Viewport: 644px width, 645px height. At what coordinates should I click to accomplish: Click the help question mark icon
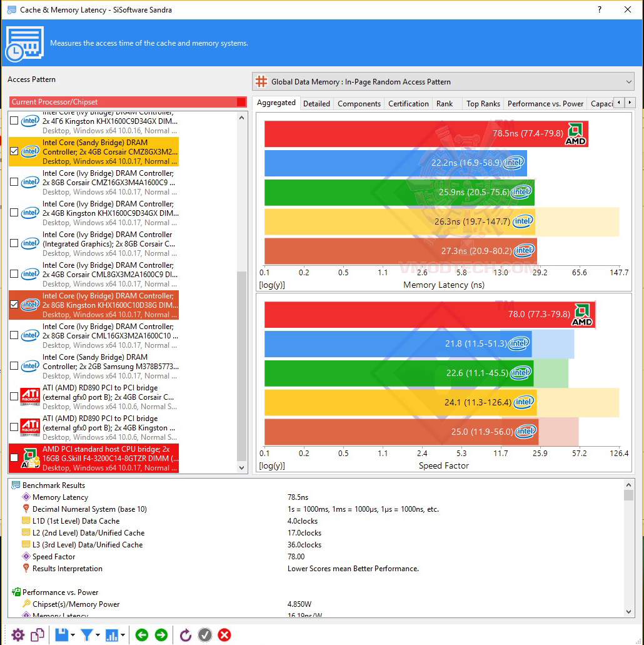point(600,9)
